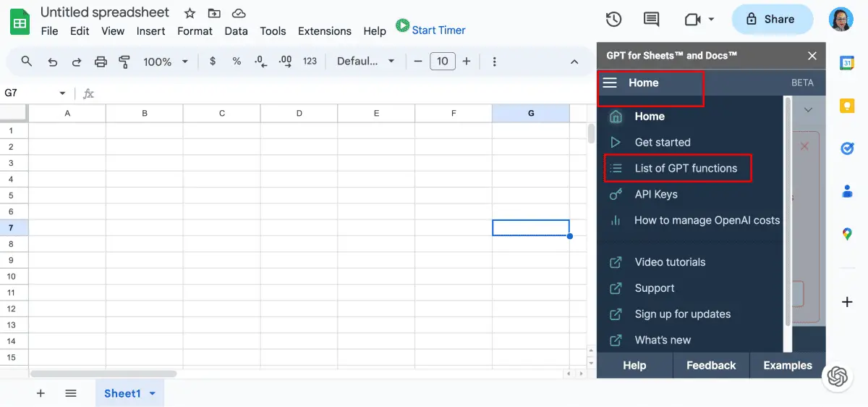Open Contacts side panel icon

(847, 191)
